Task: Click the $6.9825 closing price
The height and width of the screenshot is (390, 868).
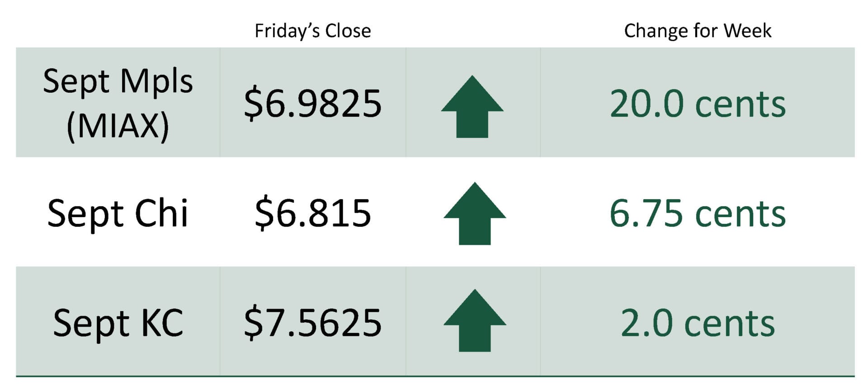Action: (313, 104)
